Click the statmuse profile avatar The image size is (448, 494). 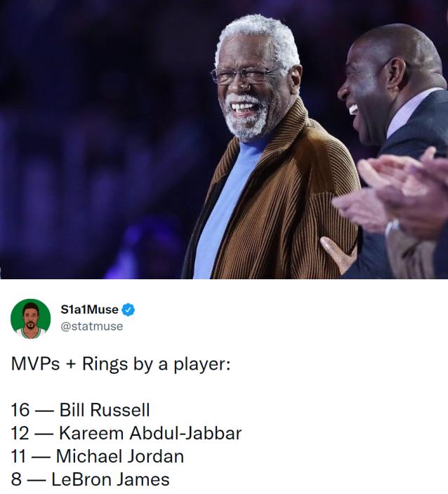click(x=30, y=319)
